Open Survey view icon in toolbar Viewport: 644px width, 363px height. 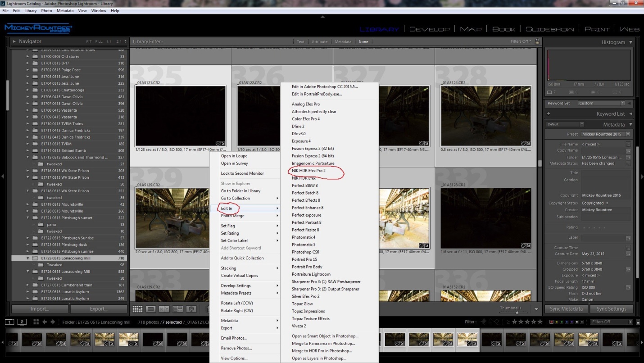(x=178, y=309)
